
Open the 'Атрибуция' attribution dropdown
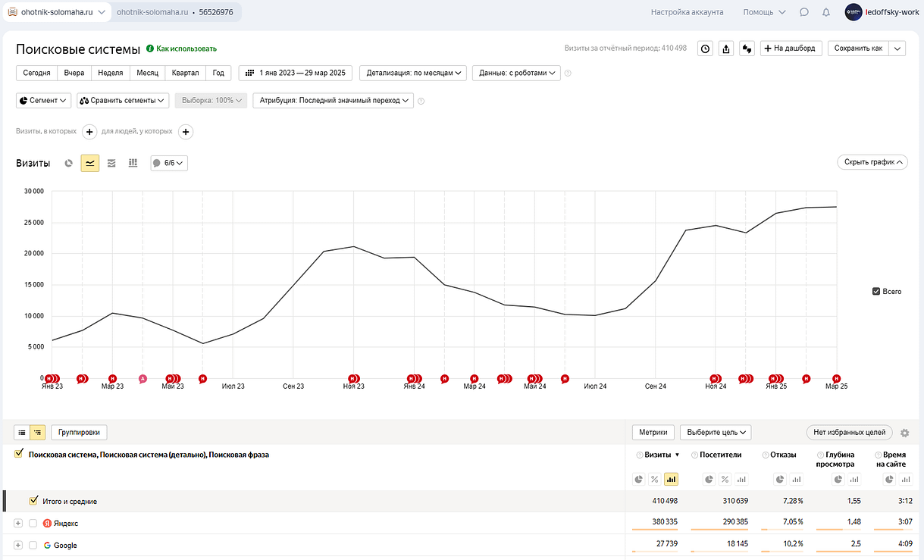(333, 100)
